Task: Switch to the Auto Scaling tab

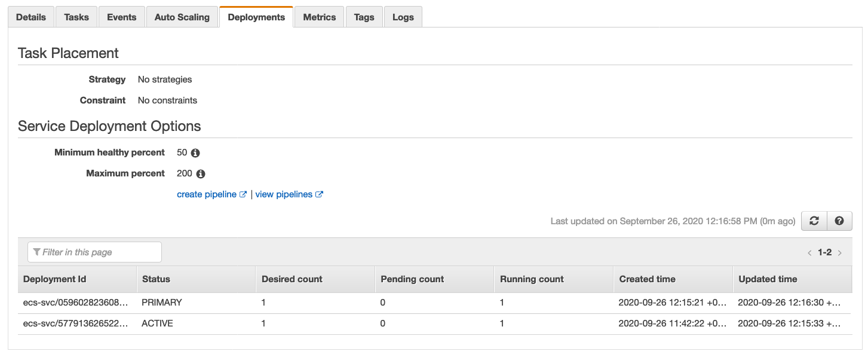Action: click(182, 17)
